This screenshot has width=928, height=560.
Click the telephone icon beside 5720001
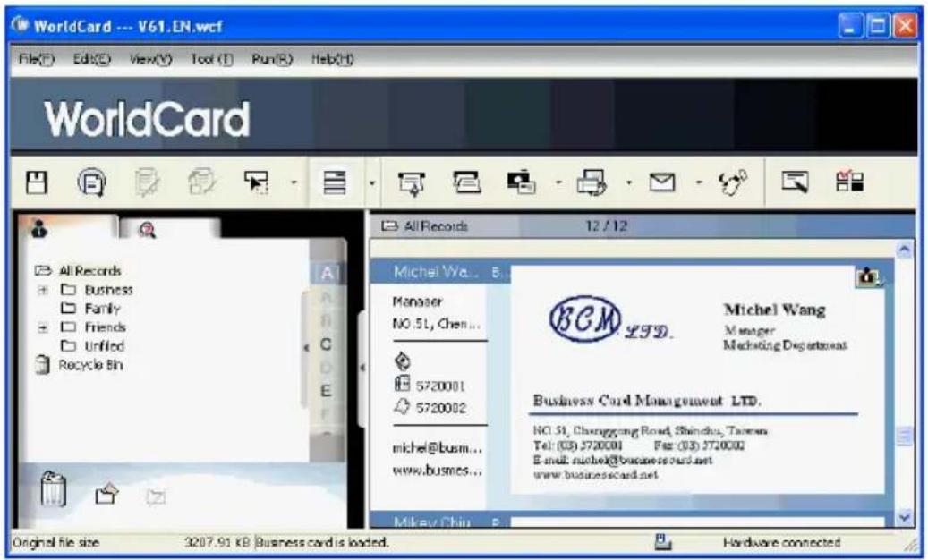[402, 385]
